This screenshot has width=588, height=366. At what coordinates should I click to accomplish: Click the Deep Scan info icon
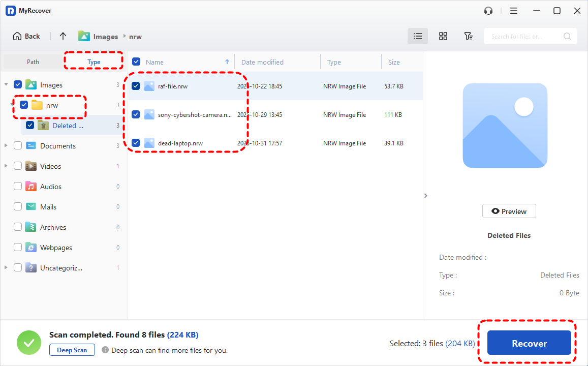105,350
